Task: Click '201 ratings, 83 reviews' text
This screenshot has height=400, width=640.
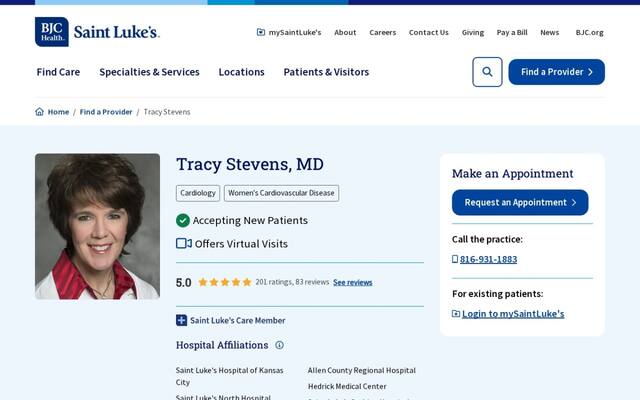Action: click(x=292, y=282)
